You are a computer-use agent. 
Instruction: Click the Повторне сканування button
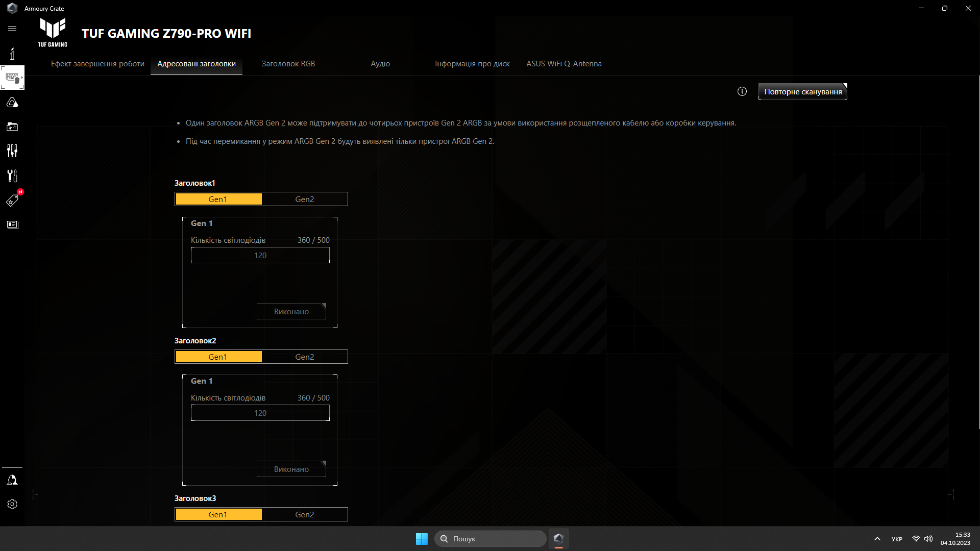tap(803, 91)
